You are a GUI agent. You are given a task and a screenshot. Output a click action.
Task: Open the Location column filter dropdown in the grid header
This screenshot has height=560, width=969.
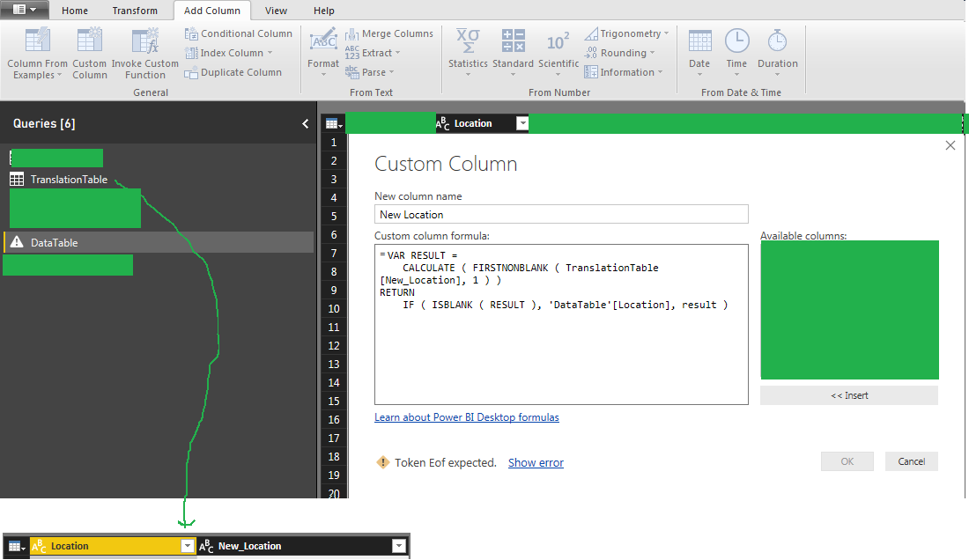pos(522,123)
